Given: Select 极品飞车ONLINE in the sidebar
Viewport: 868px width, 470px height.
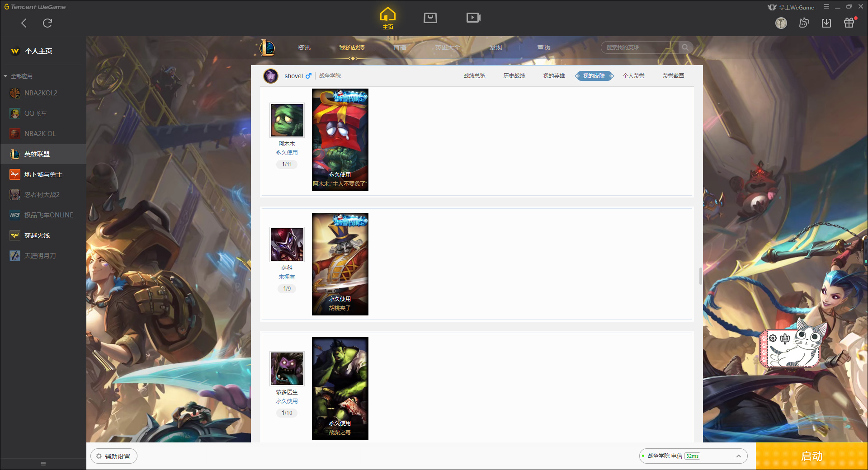Looking at the screenshot, I should (x=43, y=215).
